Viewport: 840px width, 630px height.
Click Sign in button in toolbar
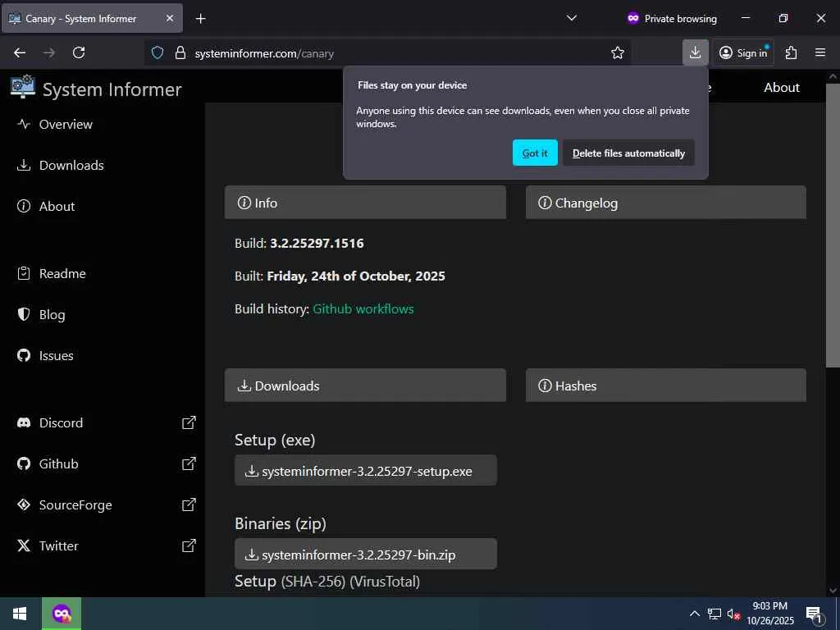point(743,52)
